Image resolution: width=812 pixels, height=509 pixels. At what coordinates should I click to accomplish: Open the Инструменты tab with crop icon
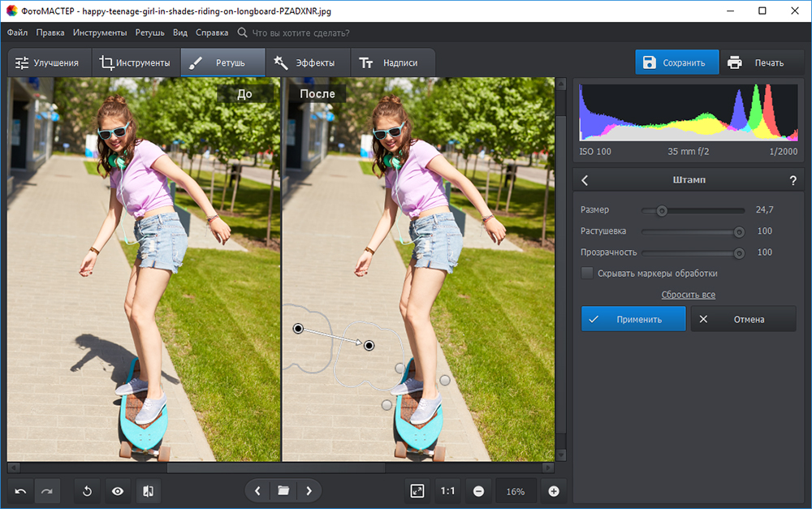click(136, 63)
